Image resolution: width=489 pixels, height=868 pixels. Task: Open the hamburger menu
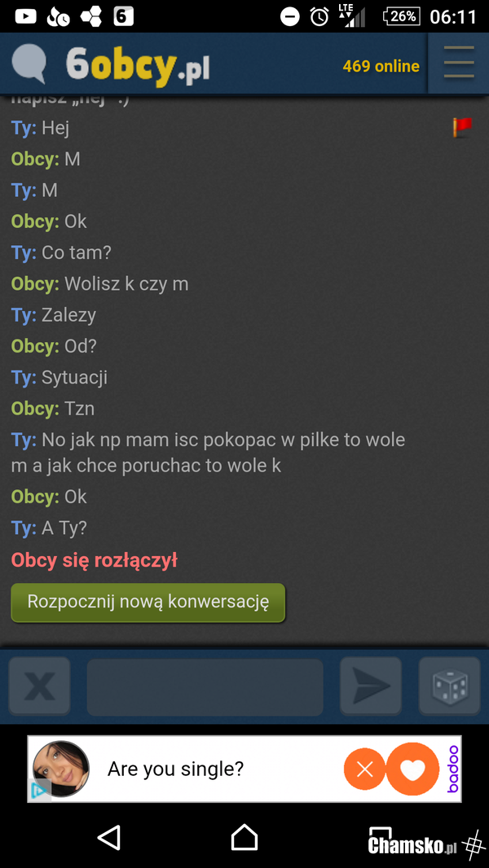pos(459,64)
